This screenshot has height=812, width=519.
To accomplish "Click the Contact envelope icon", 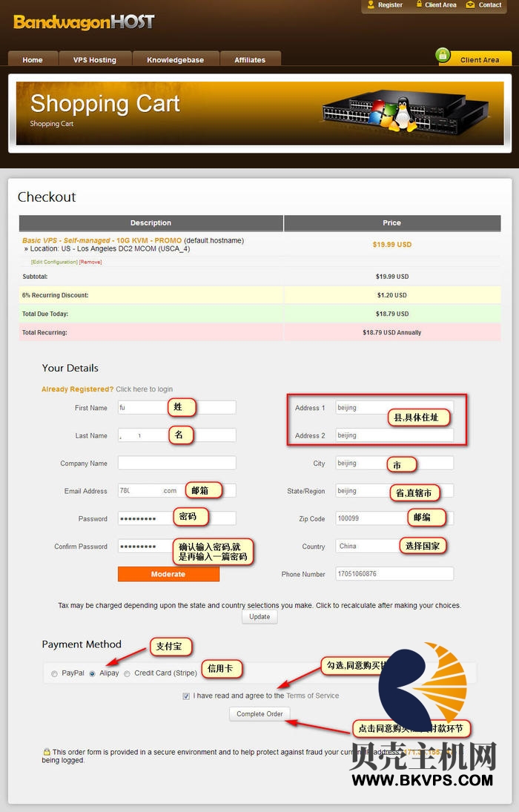I will (x=470, y=4).
